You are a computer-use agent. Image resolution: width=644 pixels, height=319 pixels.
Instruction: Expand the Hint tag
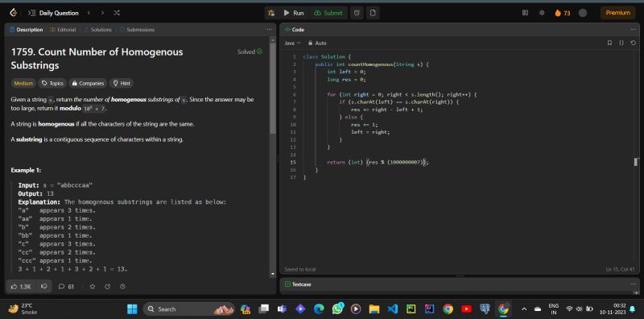122,84
